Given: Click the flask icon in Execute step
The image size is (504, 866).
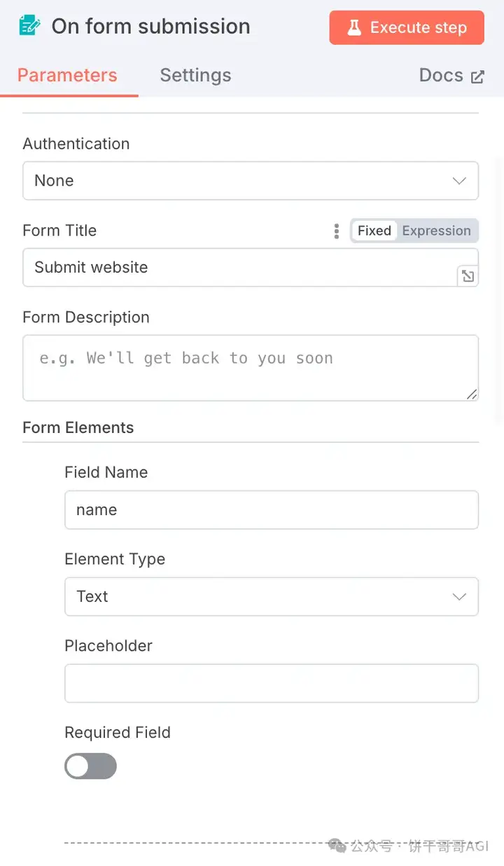Looking at the screenshot, I should click(355, 28).
